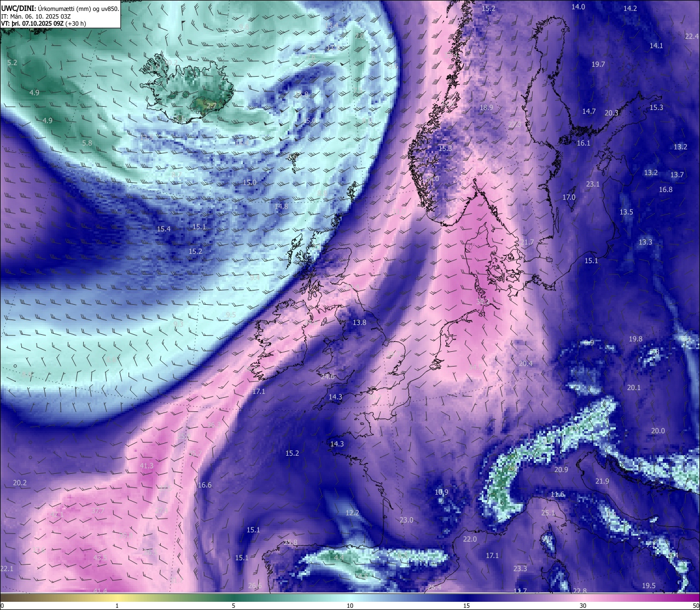Click the 50 label on the color scale
The height and width of the screenshot is (610, 700).
click(695, 606)
